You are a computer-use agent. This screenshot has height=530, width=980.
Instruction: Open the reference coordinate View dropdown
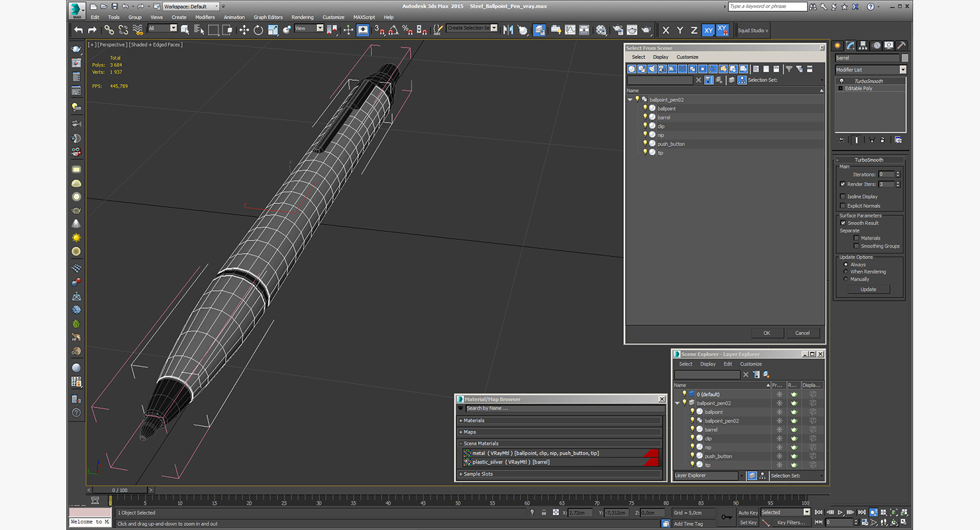[x=309, y=28]
